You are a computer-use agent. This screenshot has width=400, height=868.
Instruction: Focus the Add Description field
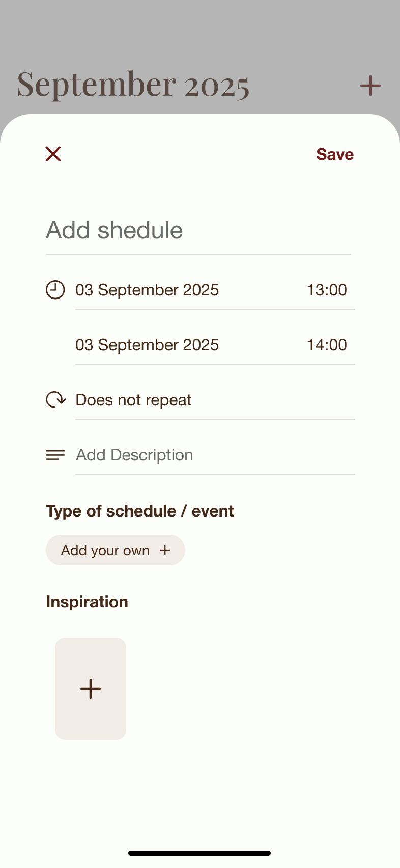pyautogui.click(x=214, y=455)
